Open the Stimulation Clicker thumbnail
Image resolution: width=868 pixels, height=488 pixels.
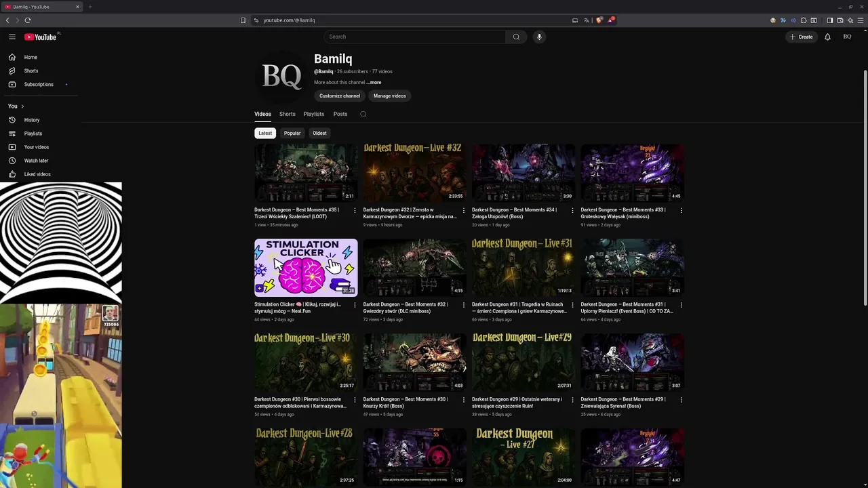coord(306,267)
